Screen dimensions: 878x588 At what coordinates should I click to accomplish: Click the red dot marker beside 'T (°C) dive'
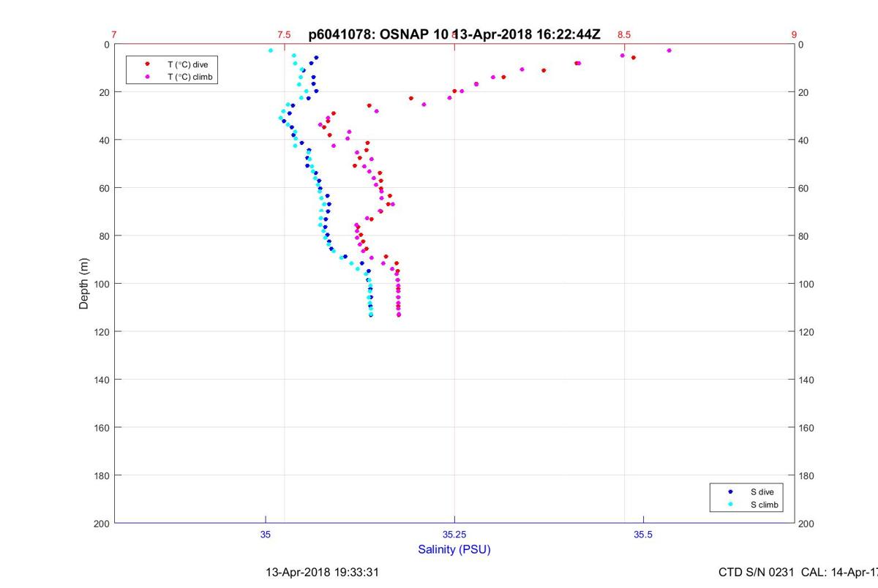coord(148,64)
